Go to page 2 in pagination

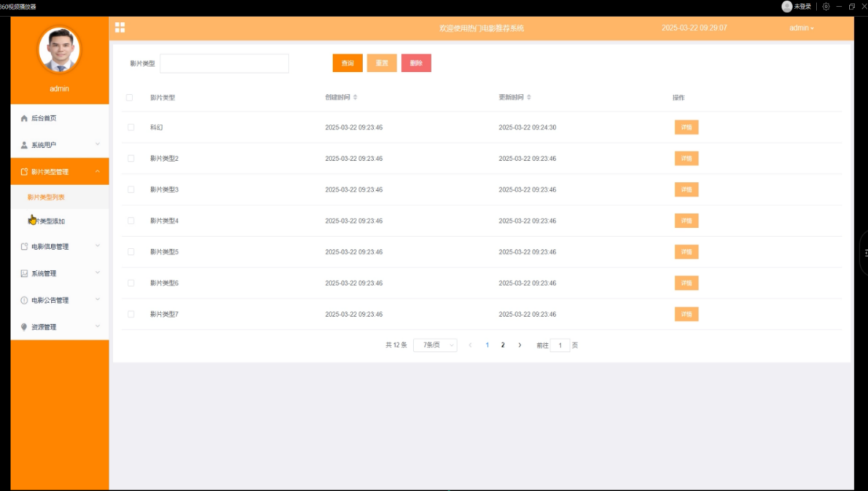click(503, 345)
